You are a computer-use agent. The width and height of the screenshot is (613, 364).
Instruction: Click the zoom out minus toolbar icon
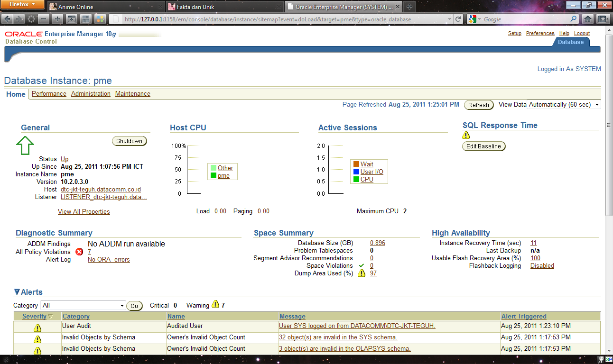(x=44, y=19)
